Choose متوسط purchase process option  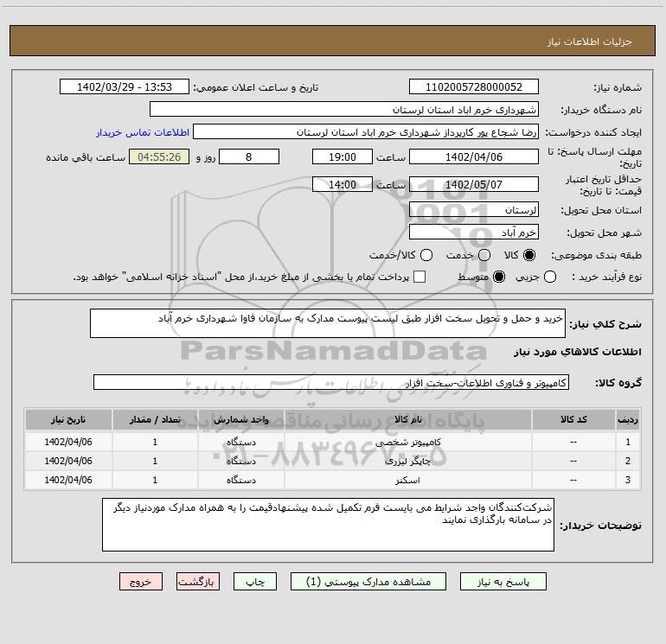499,277
